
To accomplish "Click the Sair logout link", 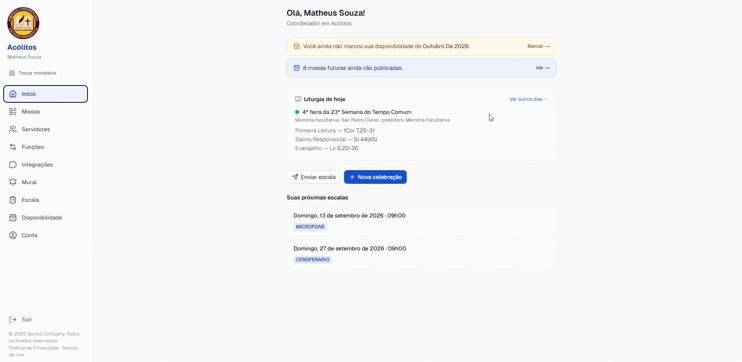I will tap(20, 319).
